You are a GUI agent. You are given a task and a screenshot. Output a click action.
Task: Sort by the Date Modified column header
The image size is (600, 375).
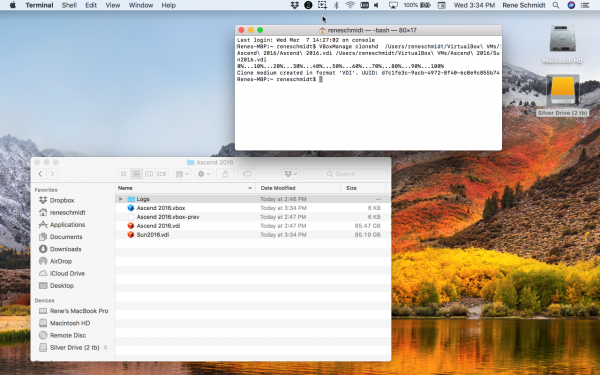pyautogui.click(x=298, y=188)
